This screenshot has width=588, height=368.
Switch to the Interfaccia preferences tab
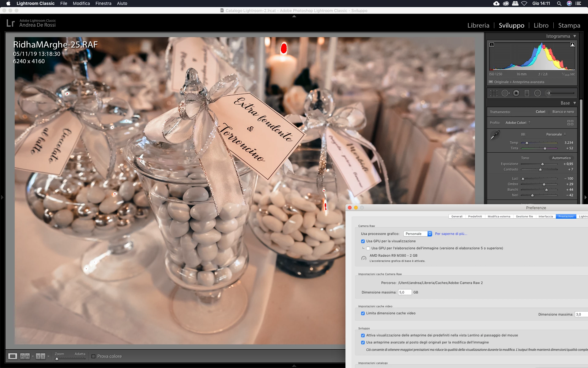545,217
